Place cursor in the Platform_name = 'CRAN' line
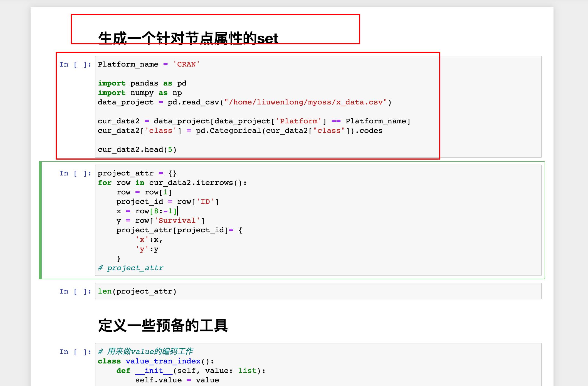Image resolution: width=588 pixels, height=386 pixels. pos(149,65)
